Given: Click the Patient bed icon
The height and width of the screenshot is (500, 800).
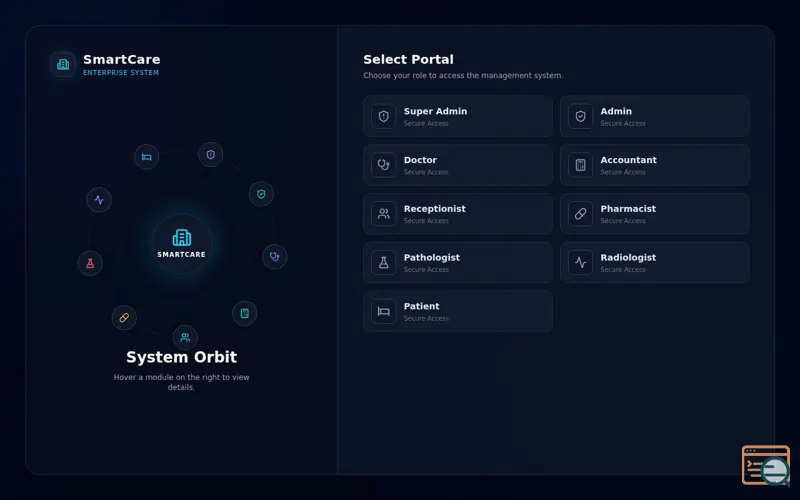Looking at the screenshot, I should click(x=384, y=311).
